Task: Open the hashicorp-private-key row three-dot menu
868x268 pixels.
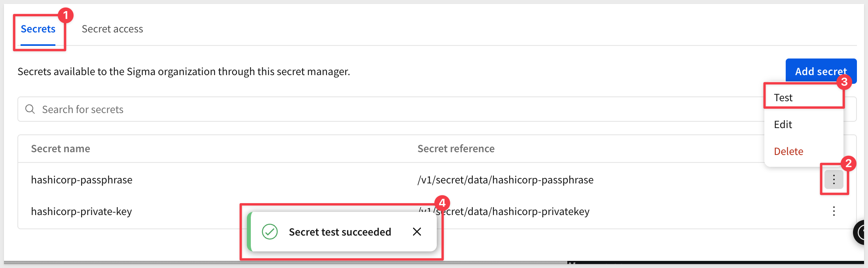Action: coord(834,211)
